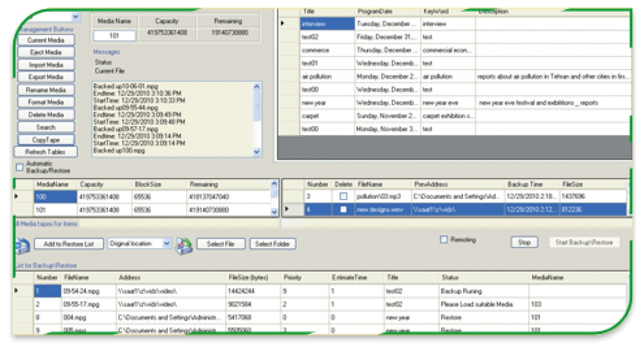Check Delete box for pollution\03.mp3 row
Viewport: 644px width, 343px height.
343,197
